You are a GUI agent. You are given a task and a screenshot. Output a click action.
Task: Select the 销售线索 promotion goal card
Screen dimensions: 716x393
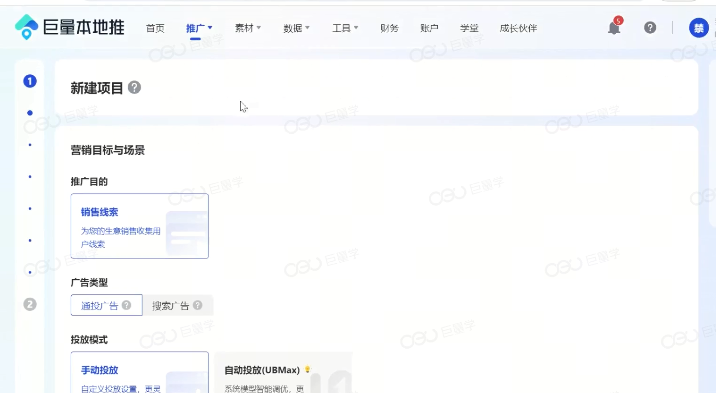pos(140,226)
